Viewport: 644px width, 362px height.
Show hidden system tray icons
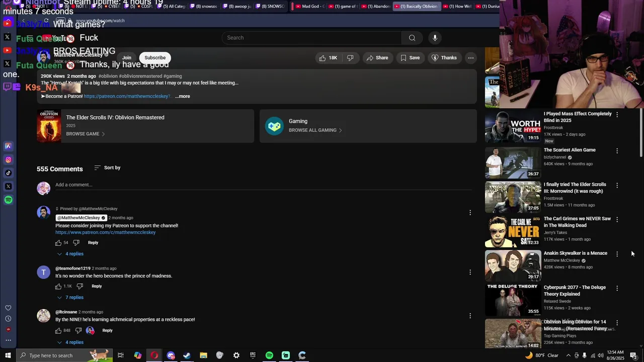[569, 355]
